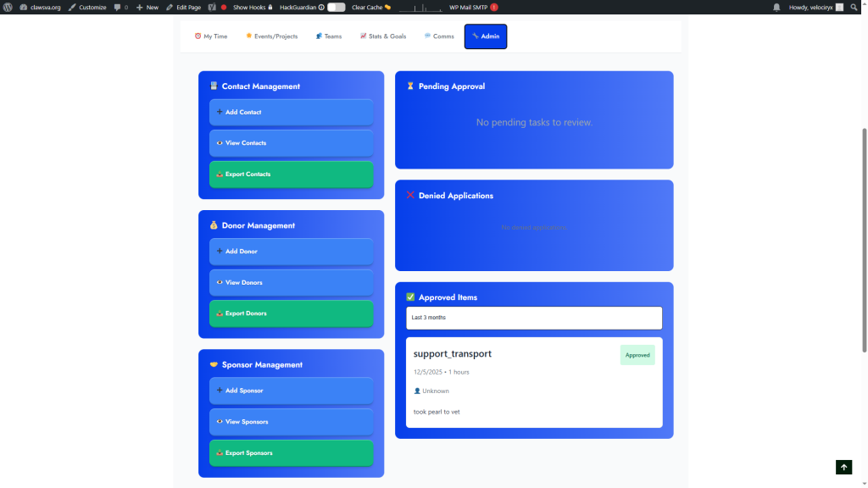
Task: Click the WordPress logo icon
Action: click(x=8, y=7)
